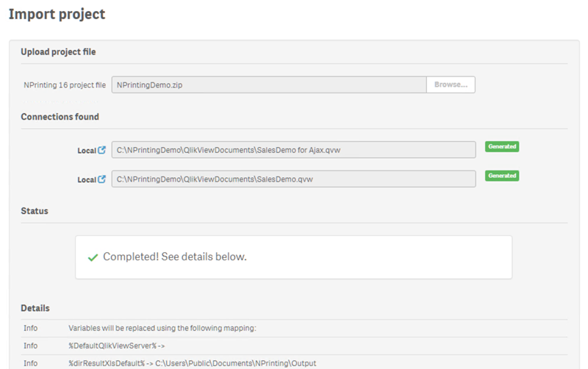588x369 pixels.
Task: Click the Import project page title
Action: point(57,14)
